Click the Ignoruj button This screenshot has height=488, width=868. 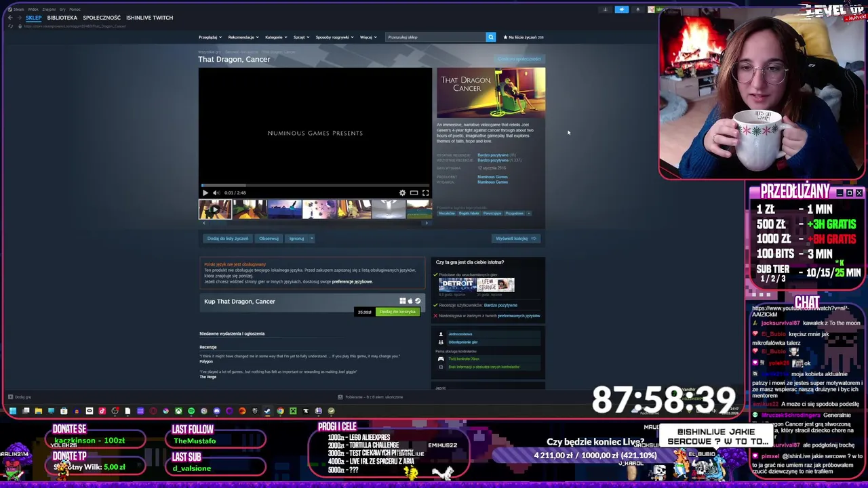coord(296,239)
